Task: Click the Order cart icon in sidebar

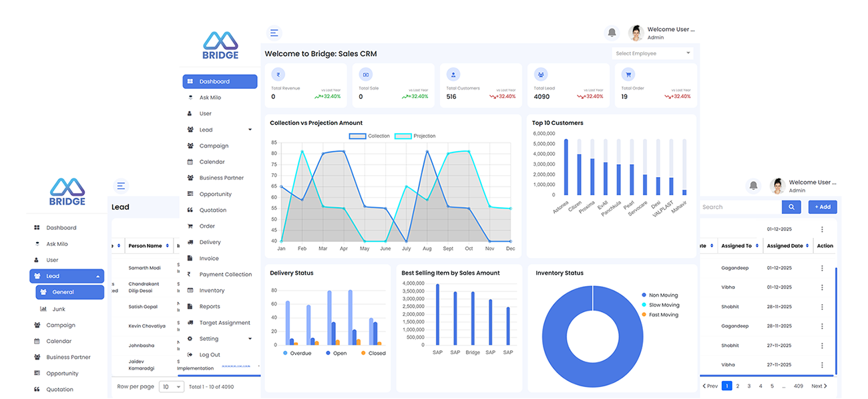Action: pyautogui.click(x=190, y=227)
